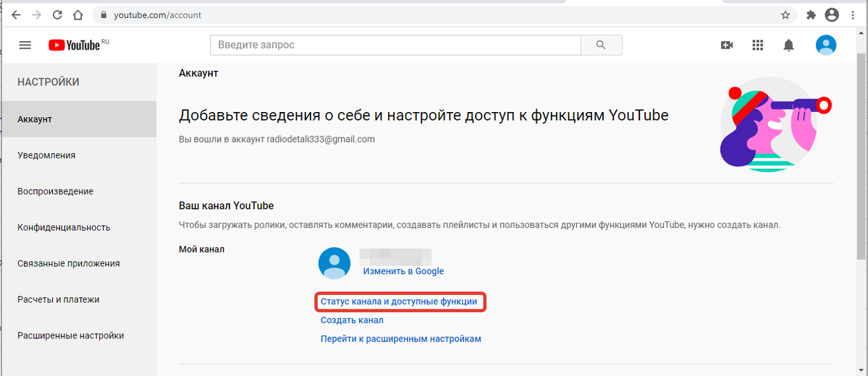The image size is (868, 376).
Task: Select the youtube.com/account address bar
Action: click(444, 15)
